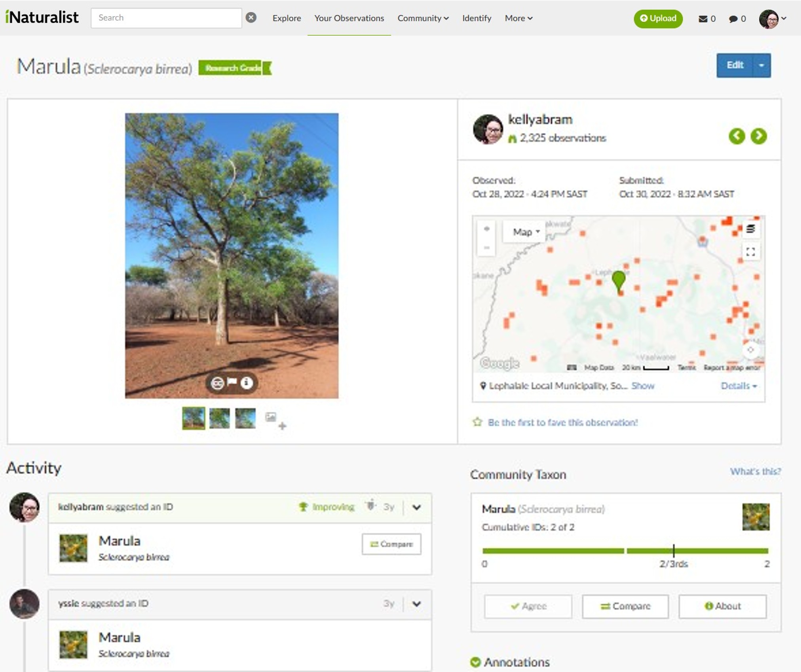Expand the Edit button dropdown arrow
The image size is (801, 672).
[761, 65]
